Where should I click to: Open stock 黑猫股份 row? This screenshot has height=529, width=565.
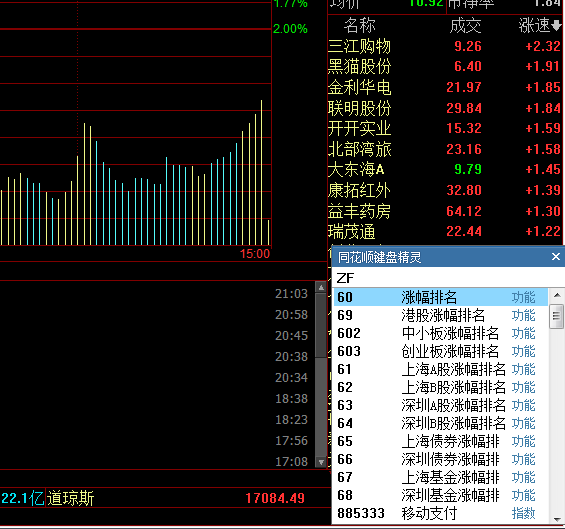tap(445, 66)
